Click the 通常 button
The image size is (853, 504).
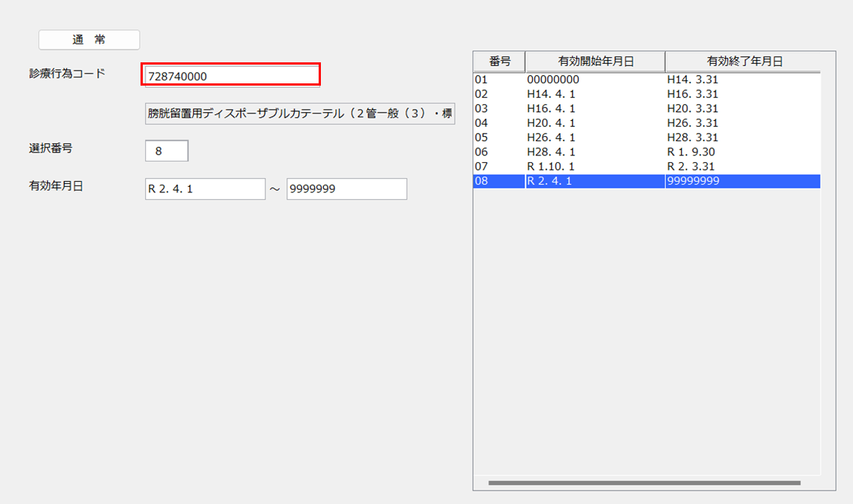(x=89, y=40)
